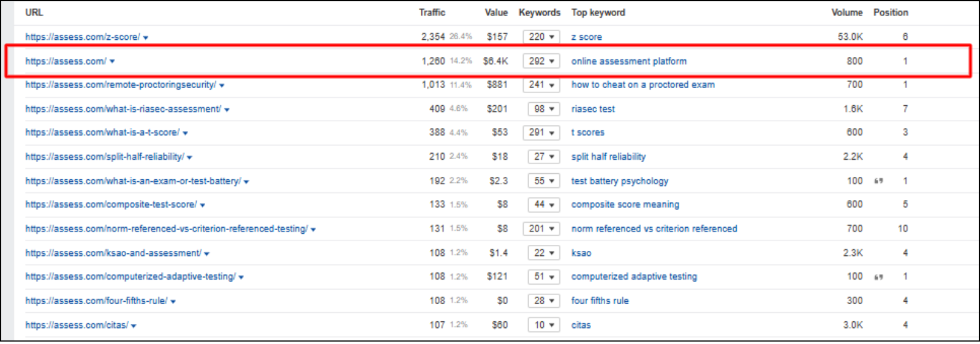The width and height of the screenshot is (980, 344).
Task: Open the ksao-and-assessment link
Action: tap(113, 253)
